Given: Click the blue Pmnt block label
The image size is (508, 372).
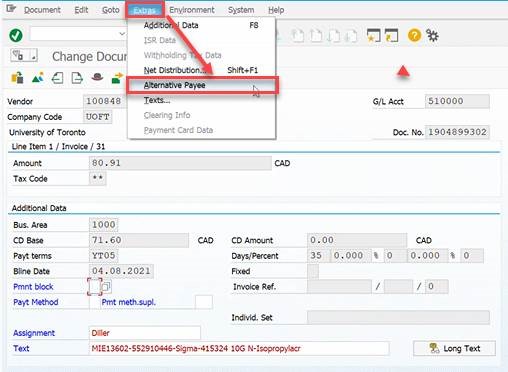Looking at the screenshot, I should click(x=33, y=287).
